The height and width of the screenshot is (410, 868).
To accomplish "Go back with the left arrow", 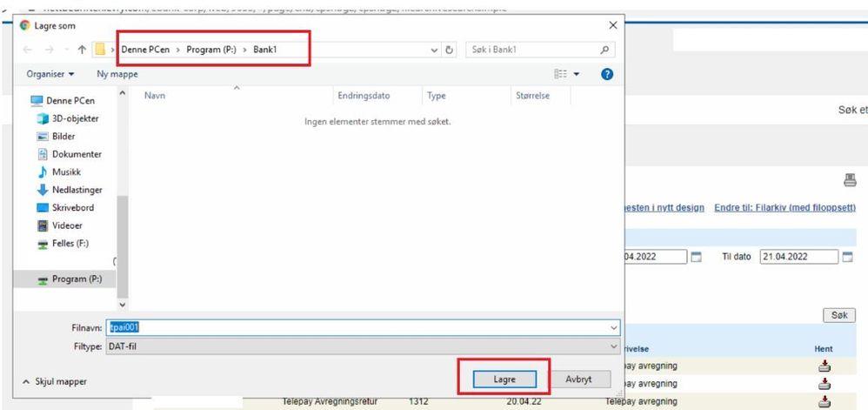I will tap(28, 50).
